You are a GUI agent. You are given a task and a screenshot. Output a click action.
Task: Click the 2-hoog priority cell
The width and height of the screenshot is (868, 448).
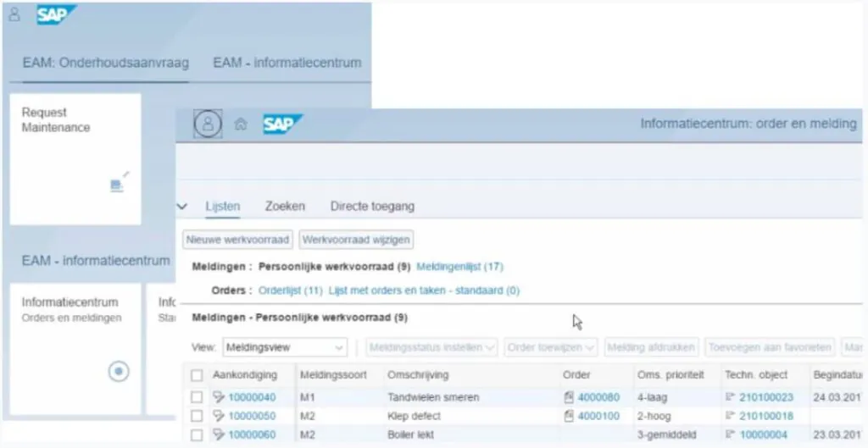pyautogui.click(x=654, y=416)
